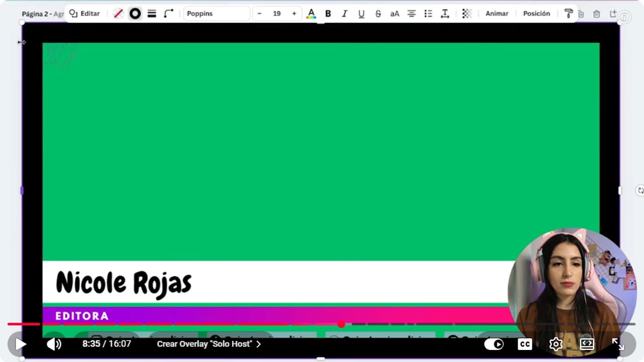The image size is (644, 362).
Task: Click the font size field showing 19
Action: (277, 14)
